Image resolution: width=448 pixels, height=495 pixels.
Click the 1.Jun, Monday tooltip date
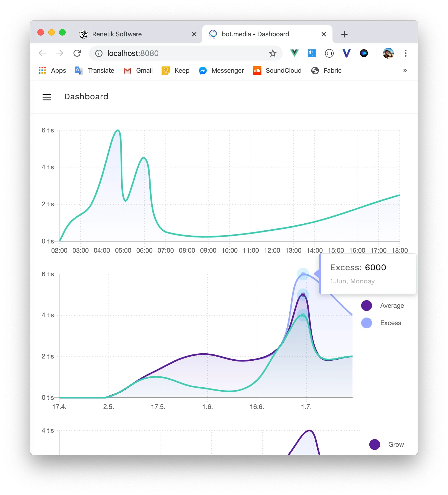pos(353,281)
